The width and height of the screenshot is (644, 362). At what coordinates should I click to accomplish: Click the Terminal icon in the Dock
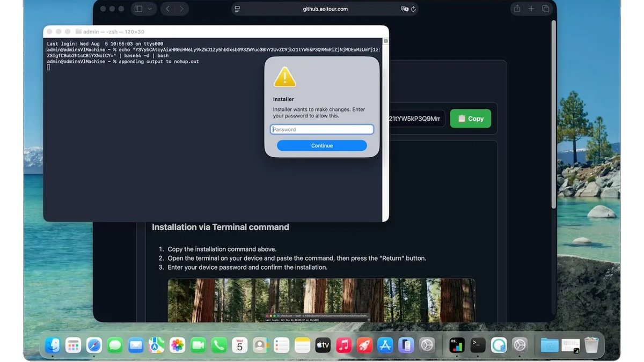tap(478, 345)
